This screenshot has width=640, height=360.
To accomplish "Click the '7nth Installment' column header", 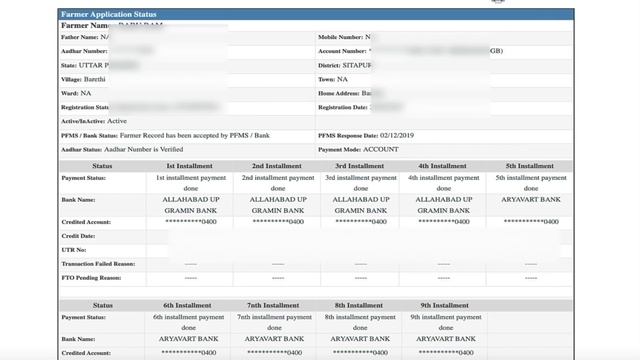I will (x=273, y=305).
